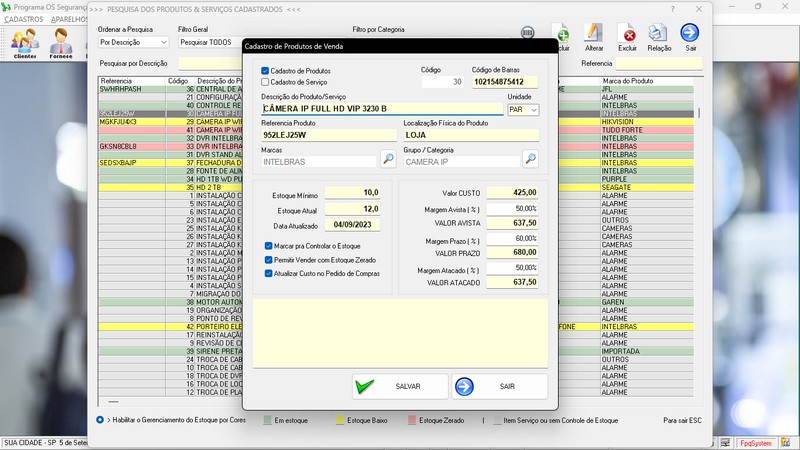Viewport: 800px width, 450px height.
Task: Toggle Atualizar Custo no Pedido de Compras
Action: click(268, 273)
